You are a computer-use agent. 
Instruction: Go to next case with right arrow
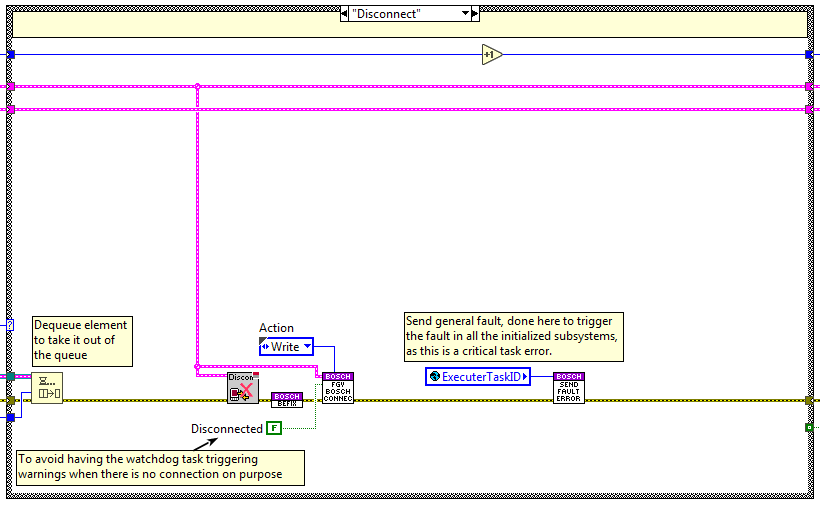(x=475, y=14)
